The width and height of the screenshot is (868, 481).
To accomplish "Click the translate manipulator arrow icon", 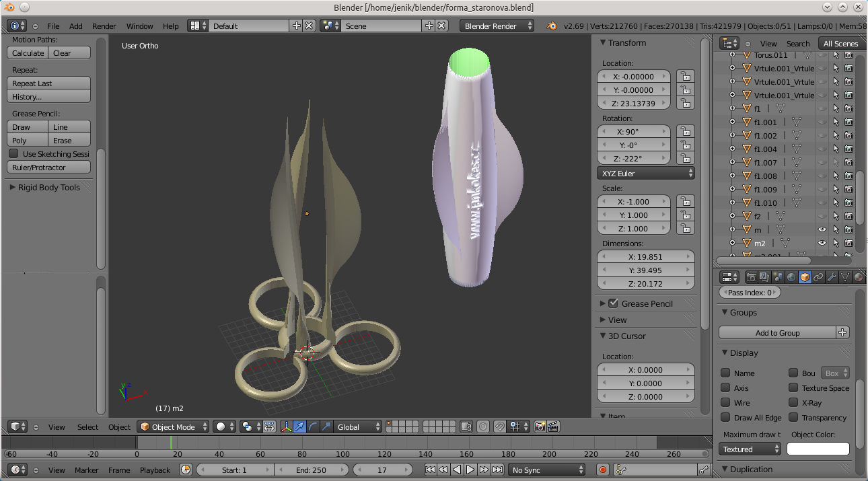I will click(x=299, y=427).
